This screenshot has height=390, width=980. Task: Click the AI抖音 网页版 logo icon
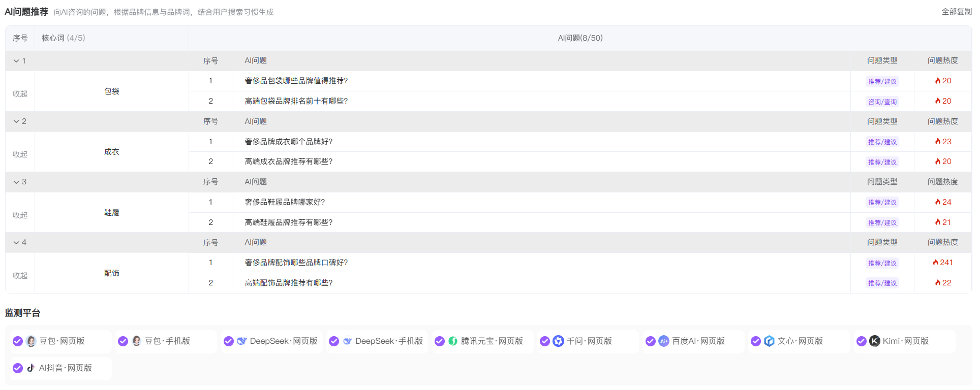(31, 368)
